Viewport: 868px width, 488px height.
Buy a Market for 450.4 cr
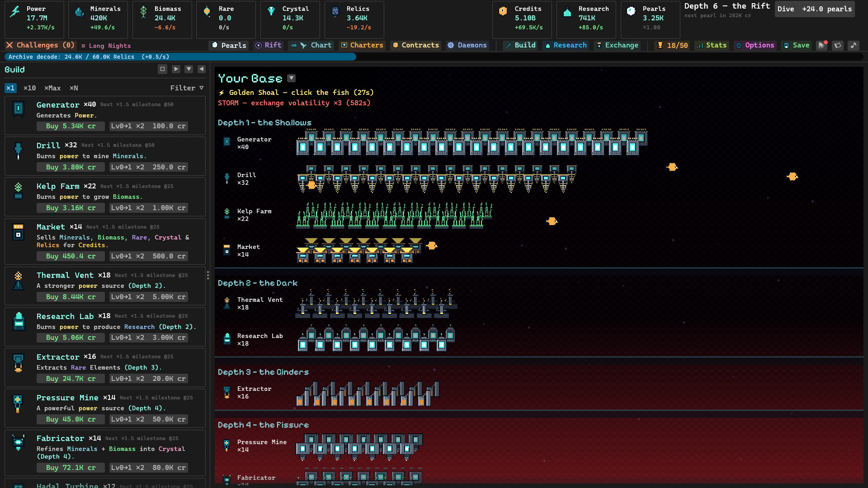pos(71,256)
